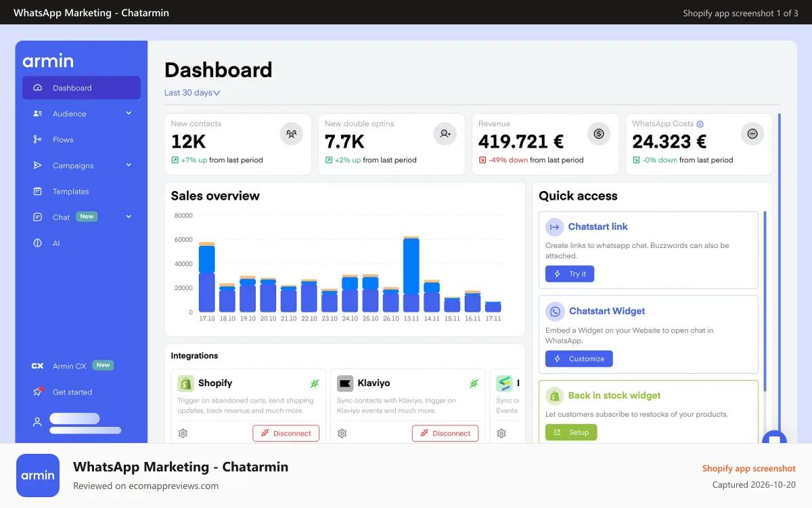812x508 pixels.
Task: Open the floating chat bubble icon
Action: coord(775,439)
